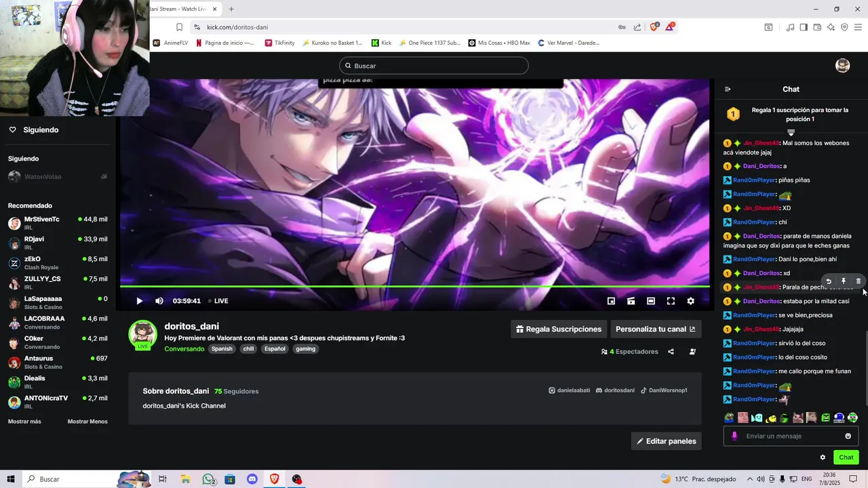Image resolution: width=868 pixels, height=488 pixels.
Task: Open the moderator user icon beside share
Action: [692, 352]
